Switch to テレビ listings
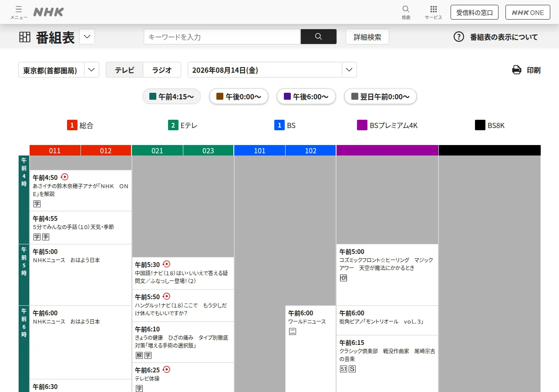 point(125,70)
